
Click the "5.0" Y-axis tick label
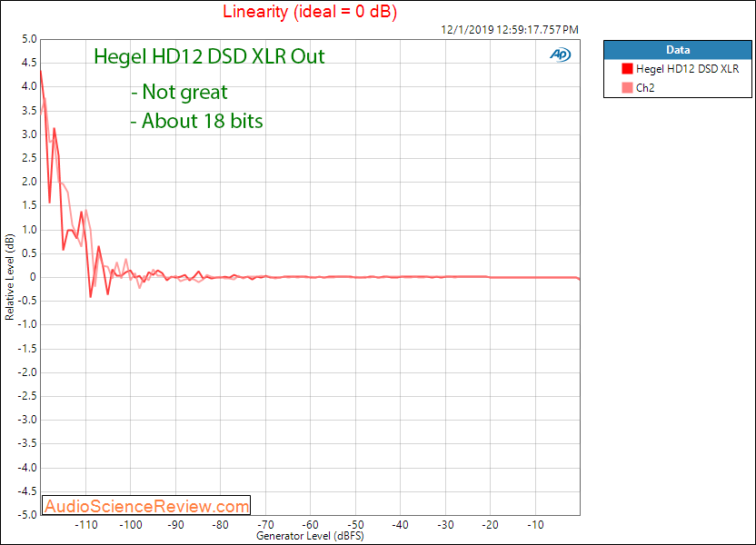(29, 39)
